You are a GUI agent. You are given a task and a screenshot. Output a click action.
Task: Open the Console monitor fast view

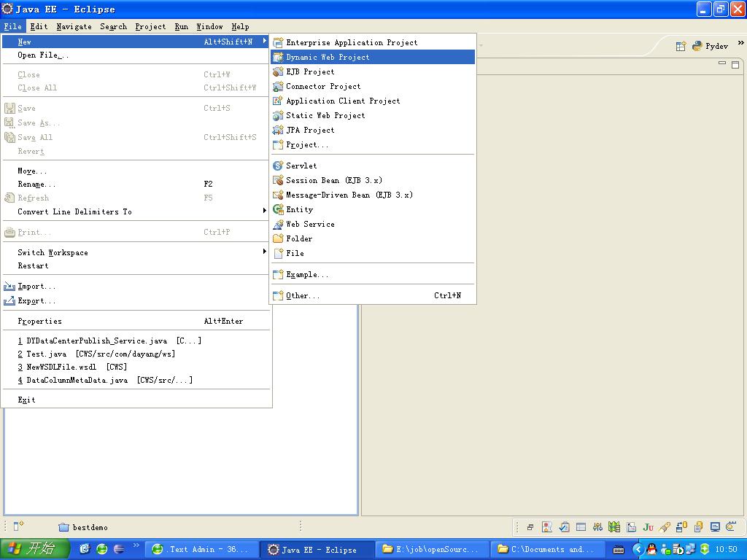715,526
